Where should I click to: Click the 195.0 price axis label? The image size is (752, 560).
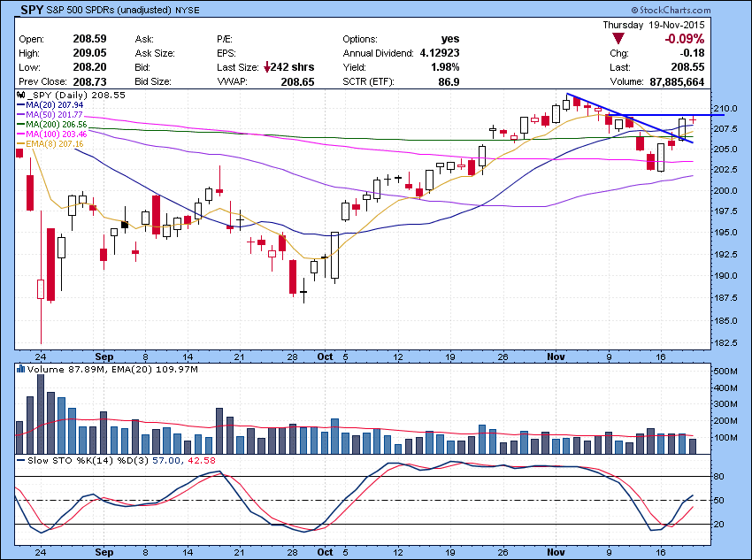click(726, 232)
